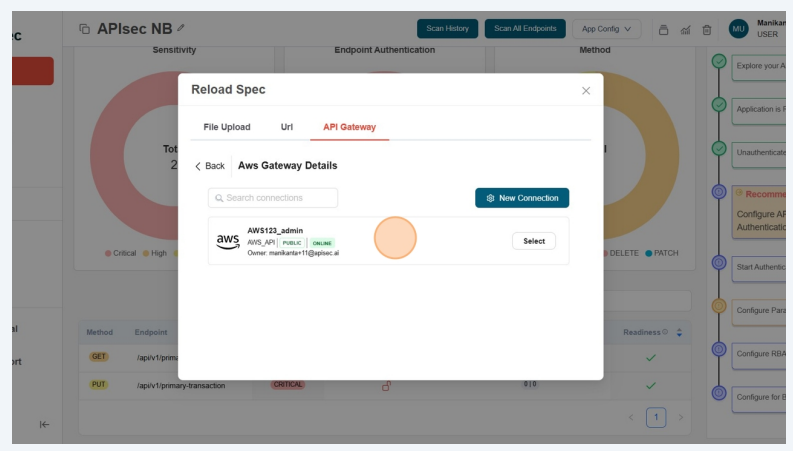793x451 pixels.
Task: Click the trash delete icon in header
Action: [x=707, y=30]
